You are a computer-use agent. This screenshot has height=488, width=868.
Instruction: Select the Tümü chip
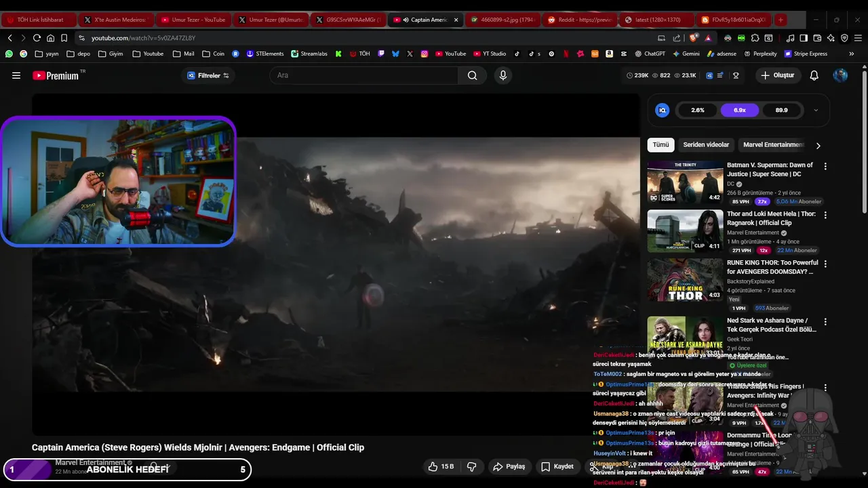pyautogui.click(x=660, y=144)
